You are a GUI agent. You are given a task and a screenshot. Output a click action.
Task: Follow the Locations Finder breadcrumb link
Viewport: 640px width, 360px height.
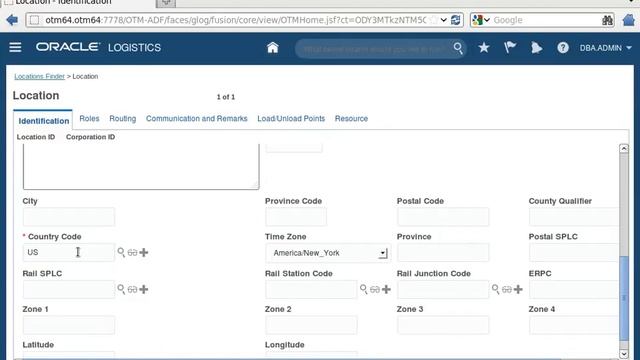click(x=39, y=76)
